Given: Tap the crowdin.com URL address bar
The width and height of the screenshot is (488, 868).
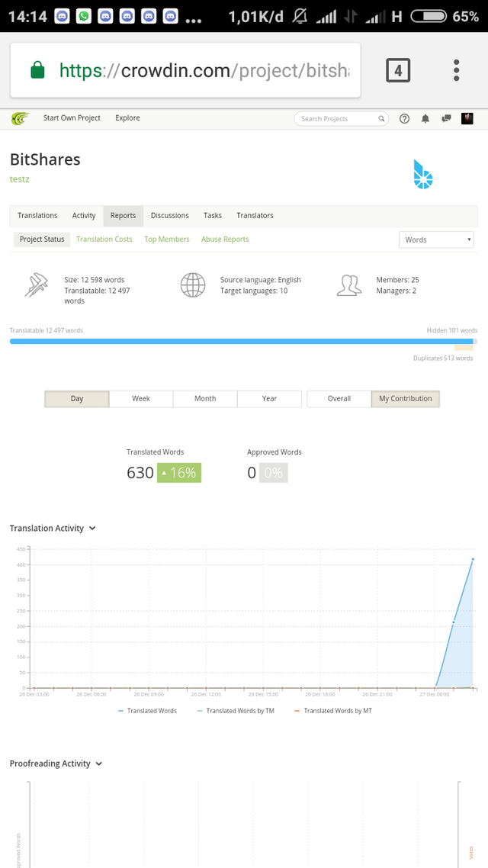Looking at the screenshot, I should pos(185,70).
